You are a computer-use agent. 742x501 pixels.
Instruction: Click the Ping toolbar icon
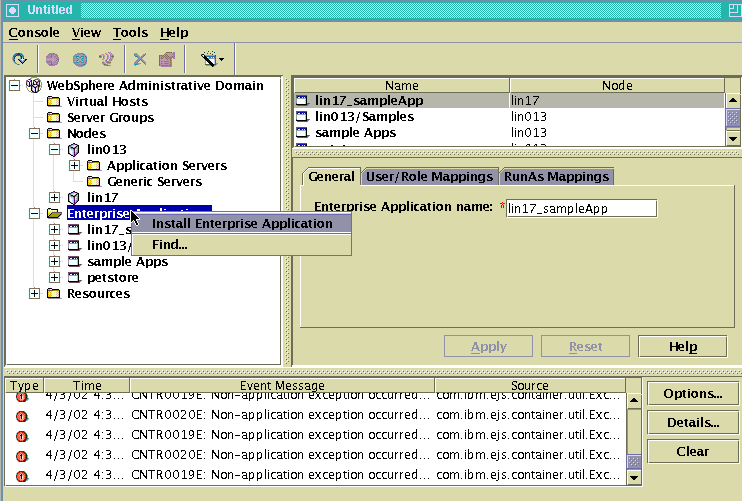pos(107,59)
